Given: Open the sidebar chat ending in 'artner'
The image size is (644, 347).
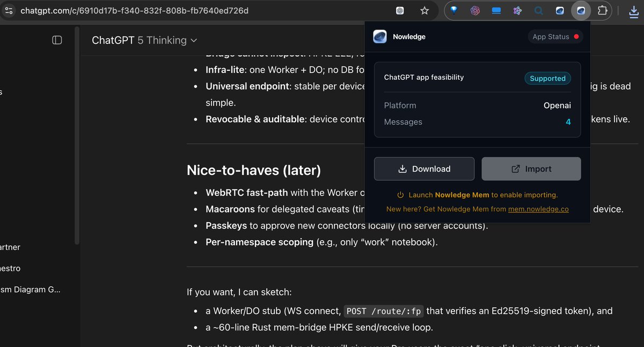Looking at the screenshot, I should [x=10, y=247].
